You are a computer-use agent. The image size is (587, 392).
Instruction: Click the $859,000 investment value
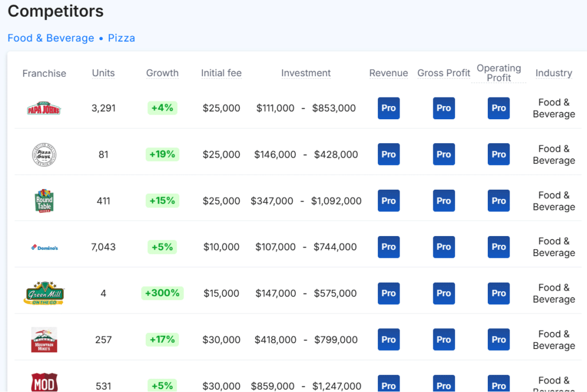(272, 386)
